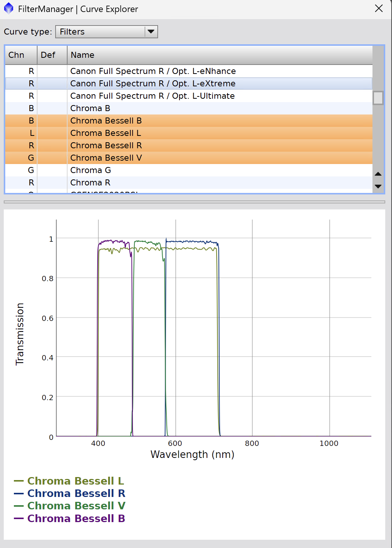This screenshot has height=548, width=392.
Task: Click the Def column header
Action: [52, 55]
